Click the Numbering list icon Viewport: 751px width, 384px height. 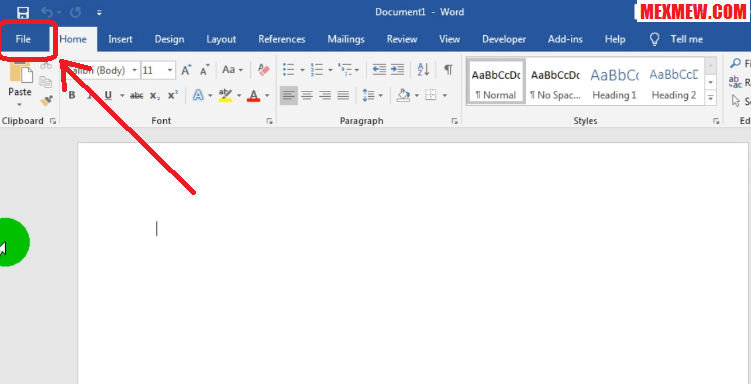tap(317, 70)
